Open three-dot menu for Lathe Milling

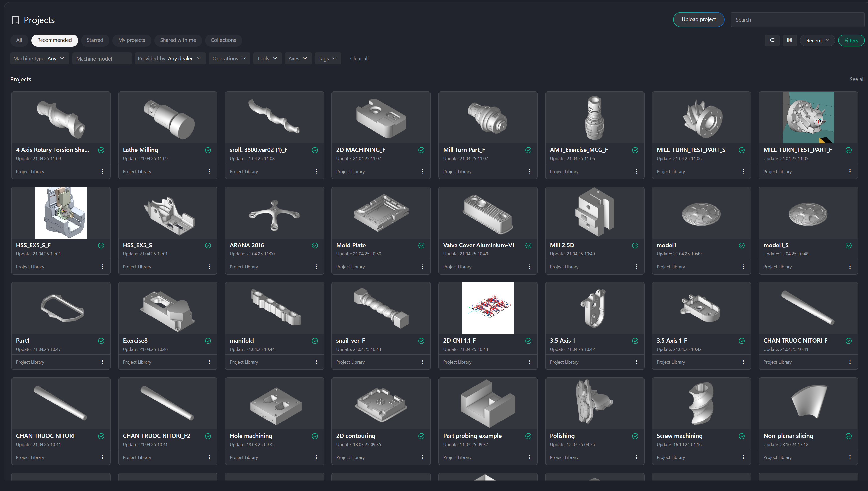coord(209,171)
